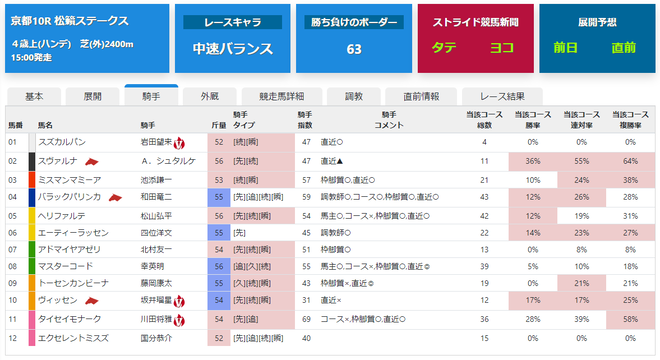Click jockey badge icon next to 坂井瑠星
This screenshot has width=660, height=360.
[x=179, y=301]
